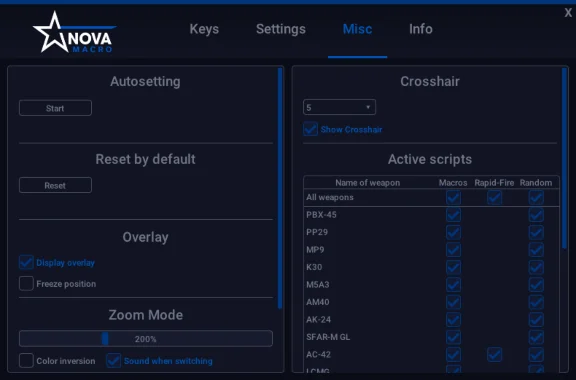Image resolution: width=576 pixels, height=380 pixels.
Task: Click the Rapid-Fire column header
Action: click(494, 183)
